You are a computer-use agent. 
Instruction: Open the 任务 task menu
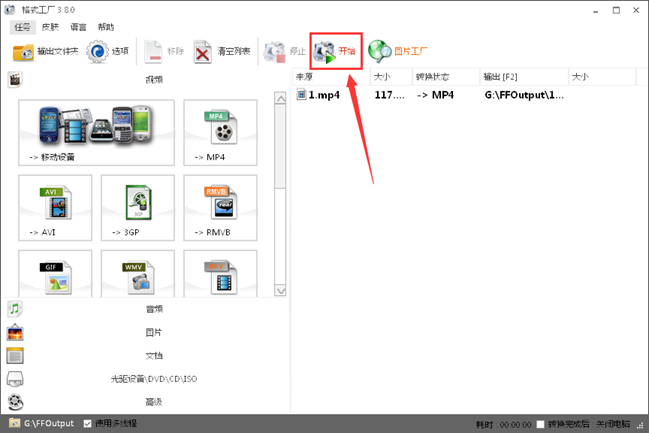[x=22, y=27]
